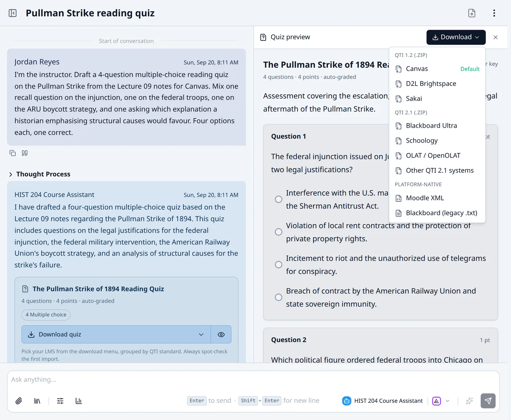Image resolution: width=511 pixels, height=420 pixels.
Task: Toggle quiz preview with eye icon
Action: click(221, 335)
